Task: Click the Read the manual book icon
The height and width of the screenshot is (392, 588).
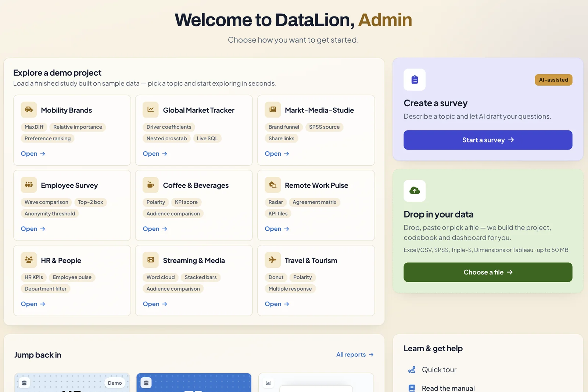Action: click(412, 388)
